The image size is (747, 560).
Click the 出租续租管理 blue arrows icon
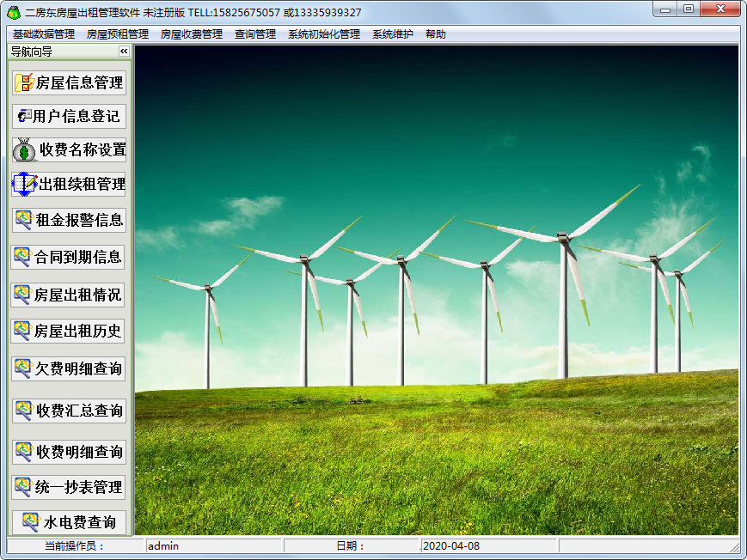(x=24, y=183)
